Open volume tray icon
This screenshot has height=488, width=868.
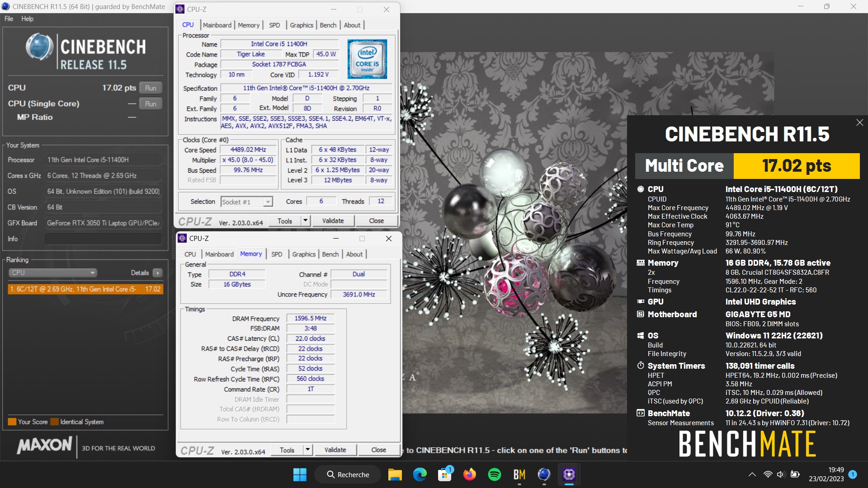click(781, 474)
